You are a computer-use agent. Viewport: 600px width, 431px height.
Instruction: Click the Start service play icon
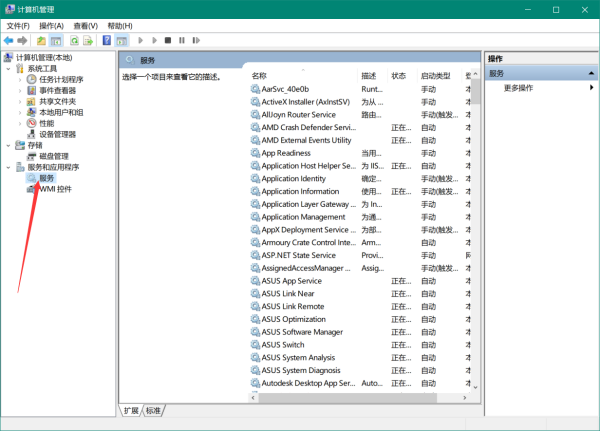(x=141, y=41)
